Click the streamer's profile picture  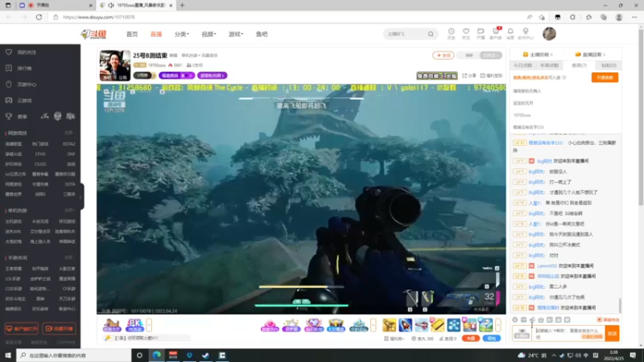tap(115, 65)
